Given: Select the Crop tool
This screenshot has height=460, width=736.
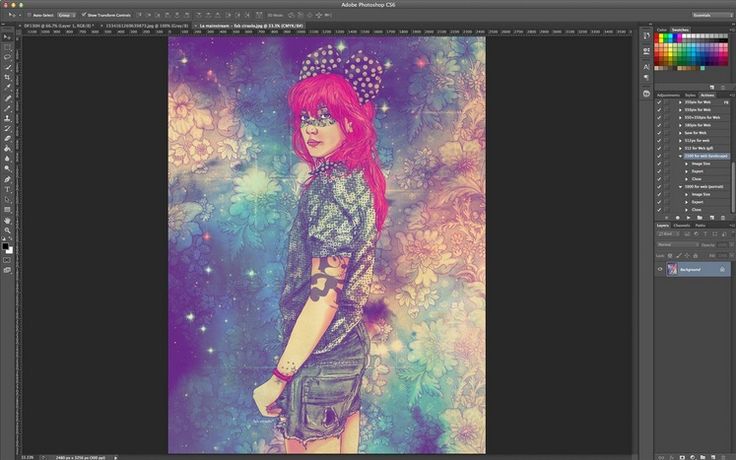Looking at the screenshot, I should [x=7, y=77].
